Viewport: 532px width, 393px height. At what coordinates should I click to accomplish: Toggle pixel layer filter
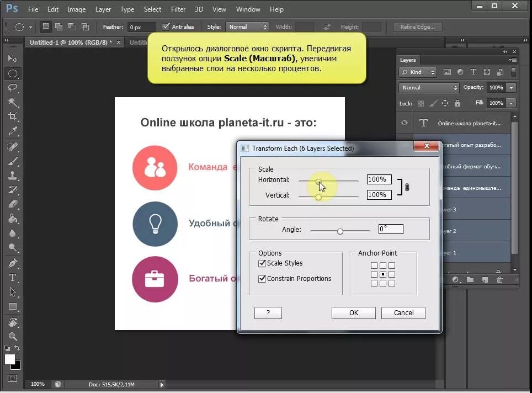pyautogui.click(x=447, y=72)
